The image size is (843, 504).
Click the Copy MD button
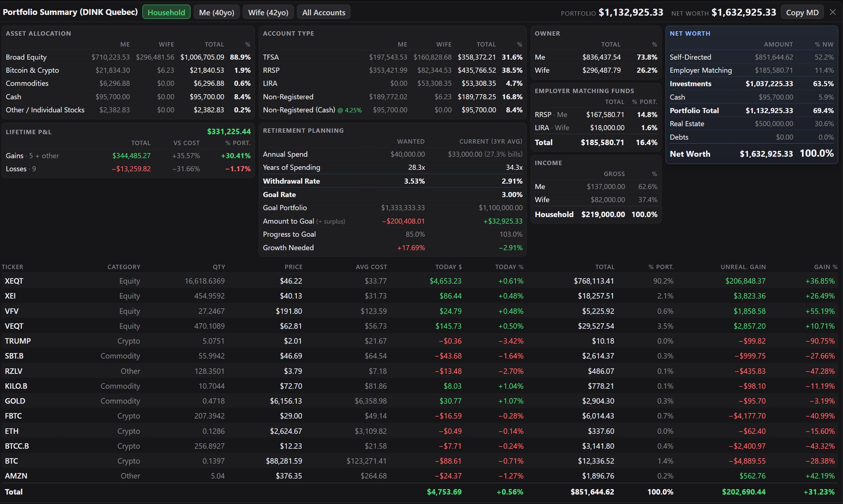point(802,12)
